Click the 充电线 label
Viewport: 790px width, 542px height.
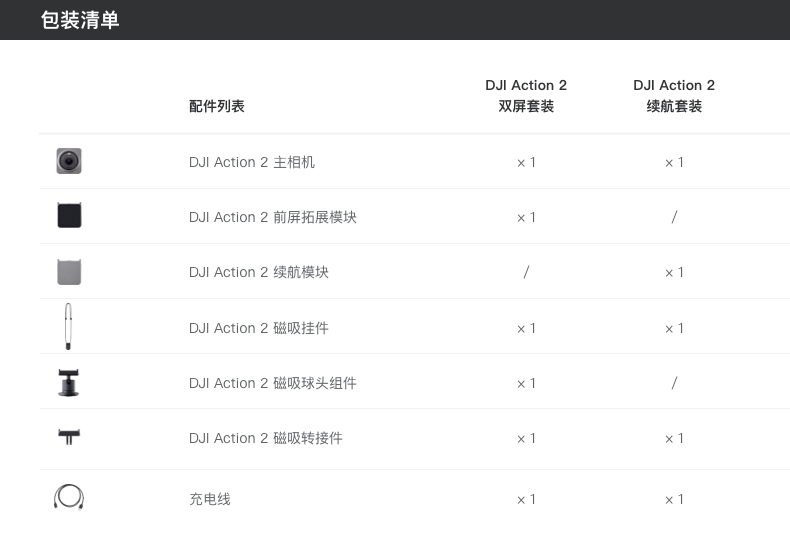(210, 499)
